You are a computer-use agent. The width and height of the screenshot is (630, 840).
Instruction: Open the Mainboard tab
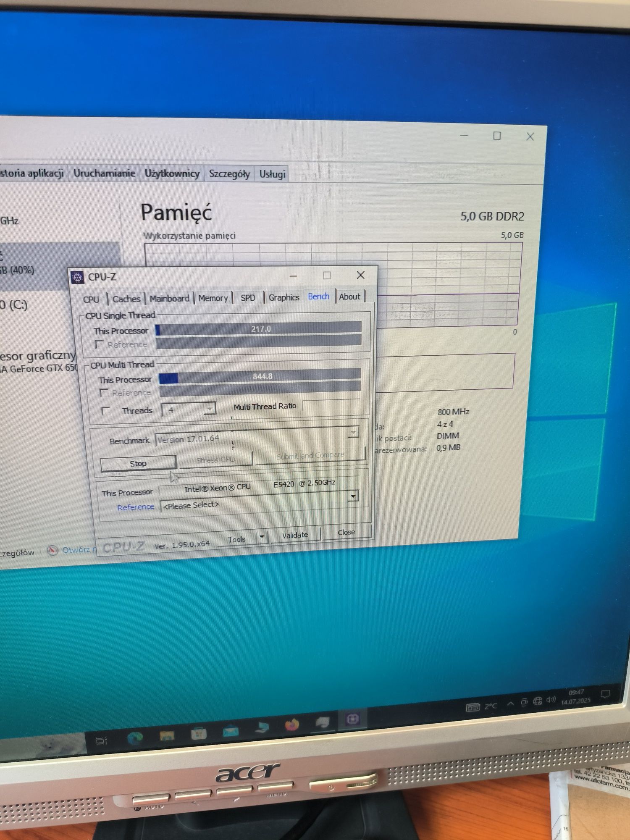coord(169,298)
